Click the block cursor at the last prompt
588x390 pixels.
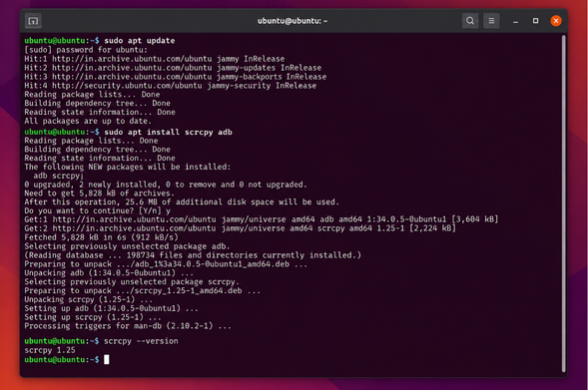pos(107,360)
